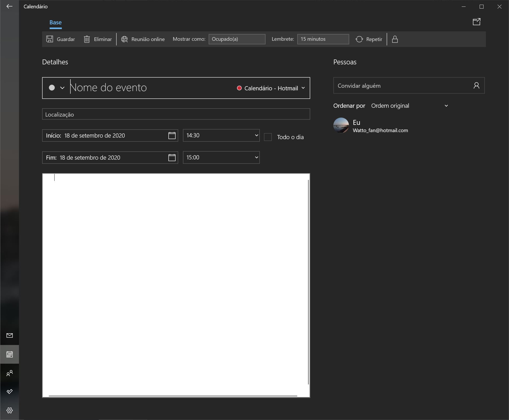Maximize the Calendário window

tap(481, 6)
